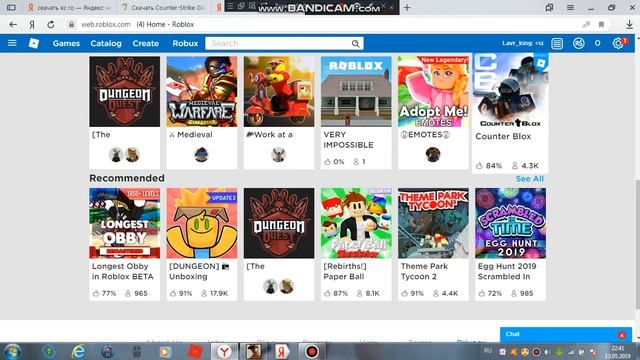Click the 'Theme Park Tycoon 2' title
Viewport: 640px width, 360px height.
click(x=424, y=271)
